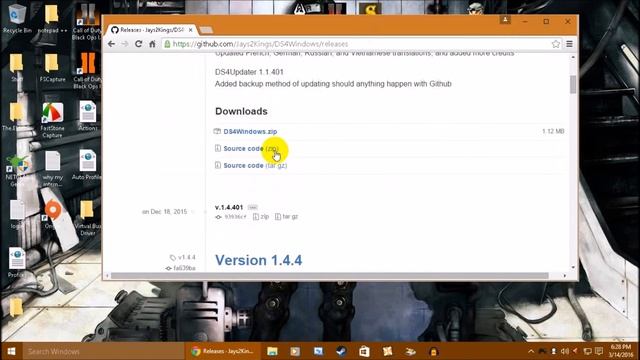Screen dimensions: 640x360
Task: Click the commit hash under v.1.4.401
Action: point(235,217)
